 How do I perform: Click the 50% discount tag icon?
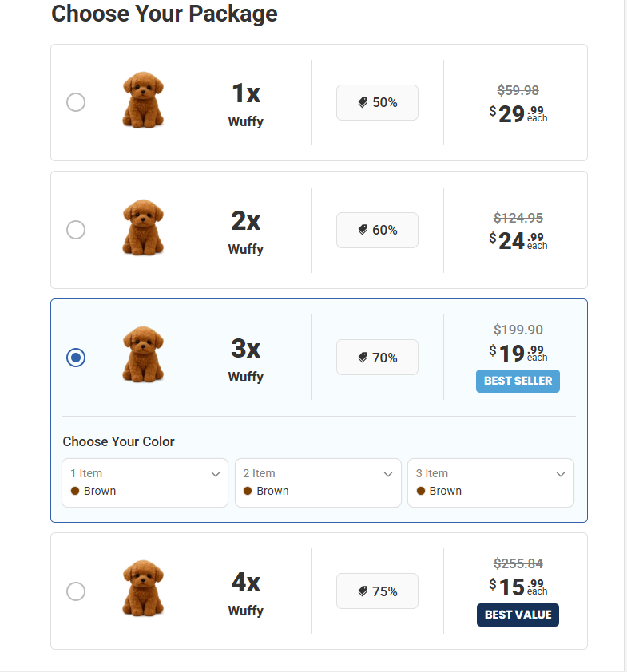(x=363, y=103)
